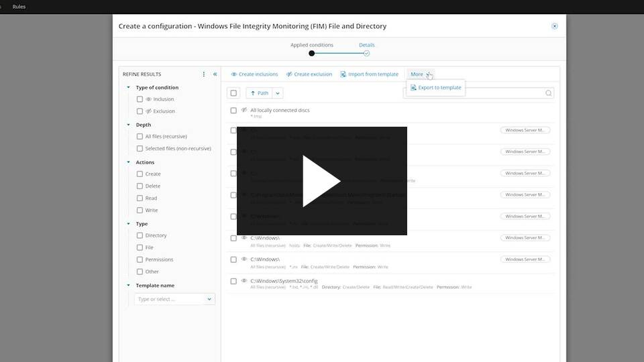Select All locally connected discs row checkbox

coord(233,111)
